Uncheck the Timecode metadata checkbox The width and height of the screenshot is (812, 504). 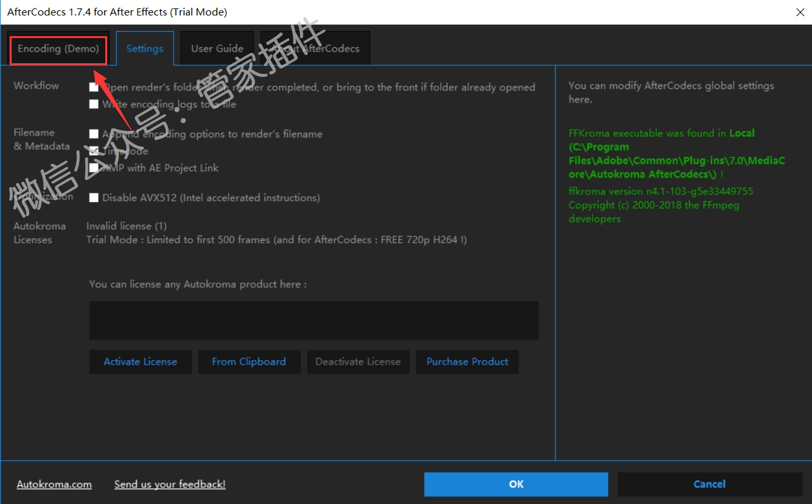[94, 151]
